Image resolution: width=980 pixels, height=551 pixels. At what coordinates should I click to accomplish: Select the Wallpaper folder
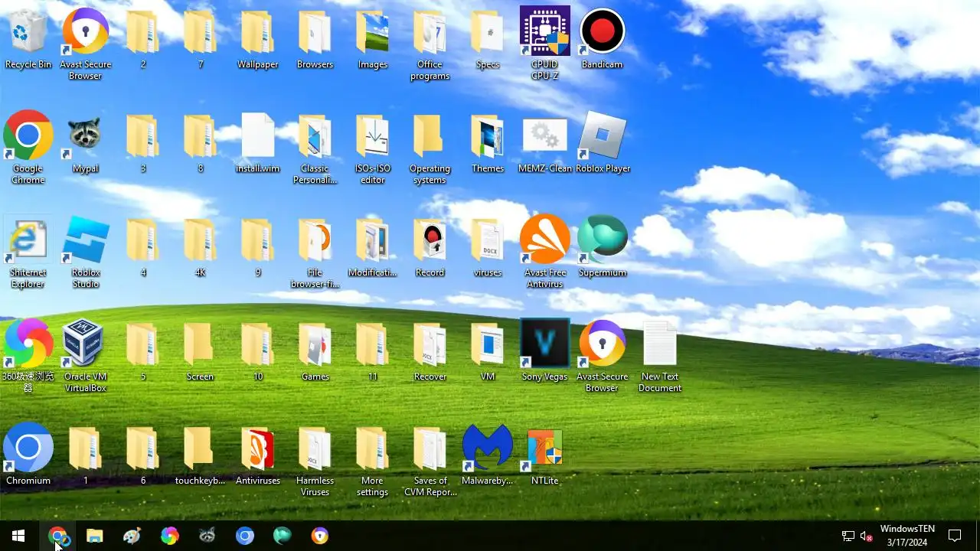[x=258, y=39]
